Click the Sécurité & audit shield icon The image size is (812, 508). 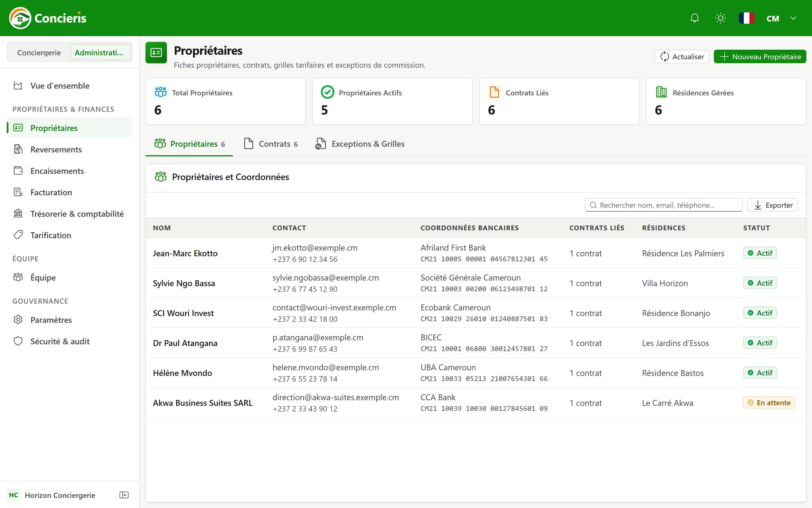click(18, 341)
